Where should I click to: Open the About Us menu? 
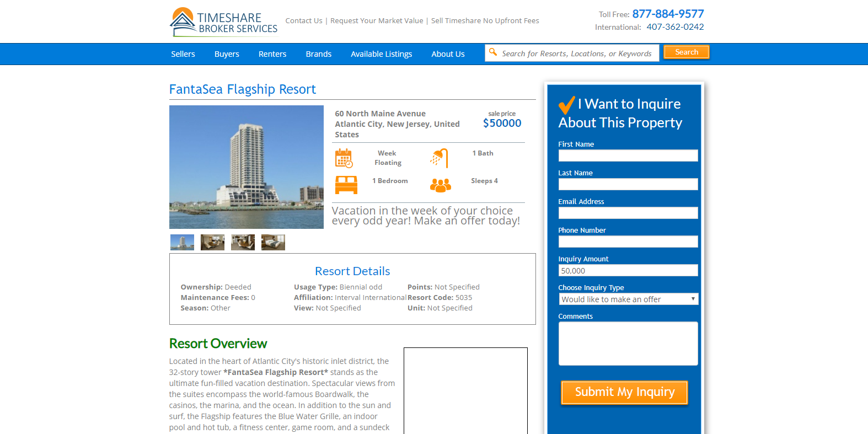click(x=448, y=54)
